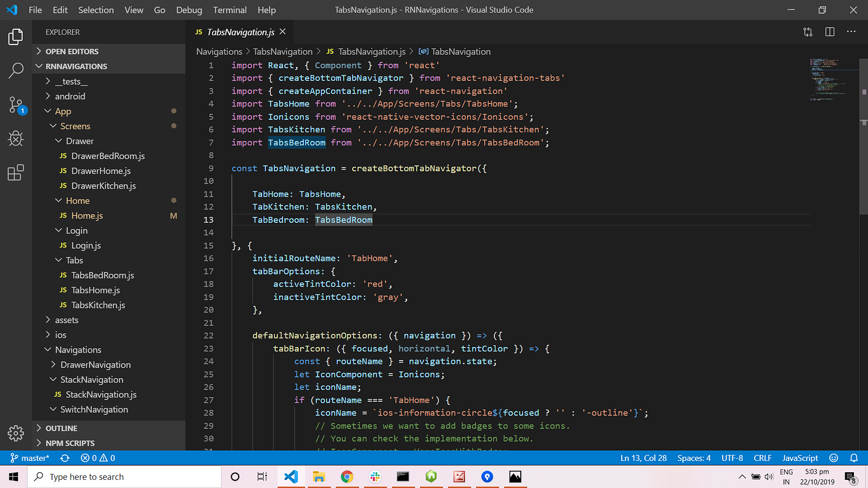Open StackNavigation.js file
Viewport: 868px width, 488px height.
108,395
